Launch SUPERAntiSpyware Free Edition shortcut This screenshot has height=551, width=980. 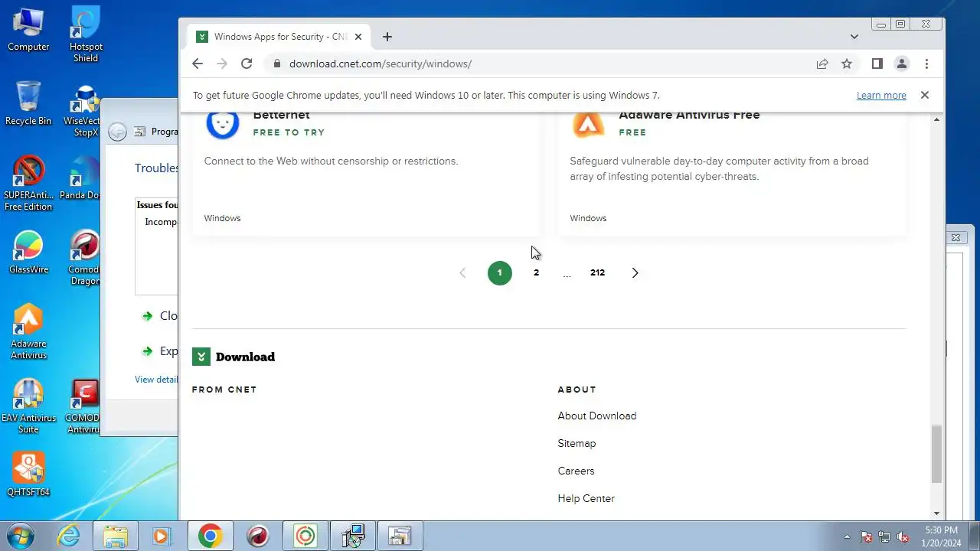click(28, 184)
